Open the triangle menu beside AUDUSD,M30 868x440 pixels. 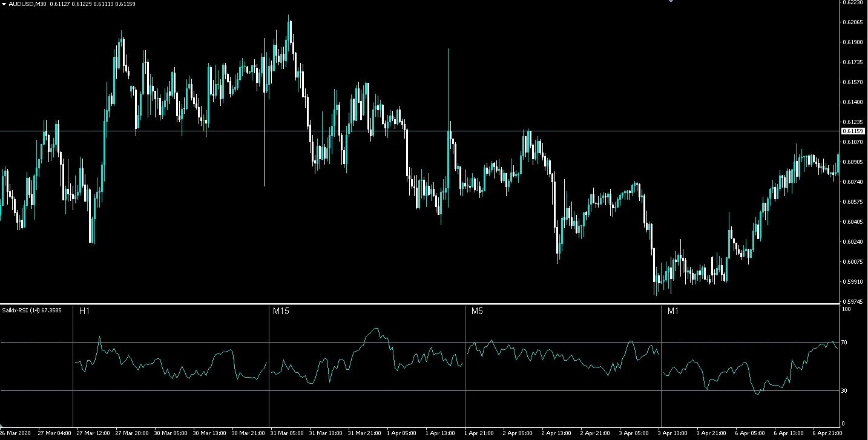(4, 4)
